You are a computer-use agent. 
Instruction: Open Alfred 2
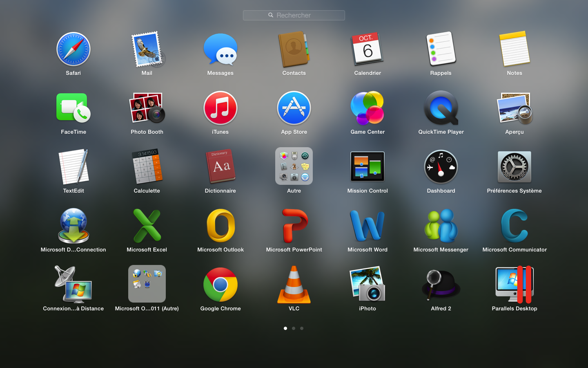tap(441, 285)
